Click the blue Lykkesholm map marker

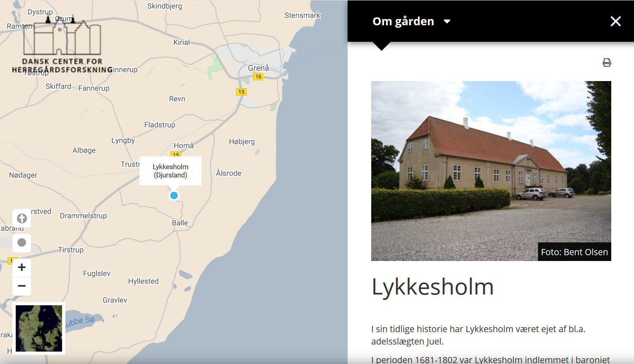(174, 195)
